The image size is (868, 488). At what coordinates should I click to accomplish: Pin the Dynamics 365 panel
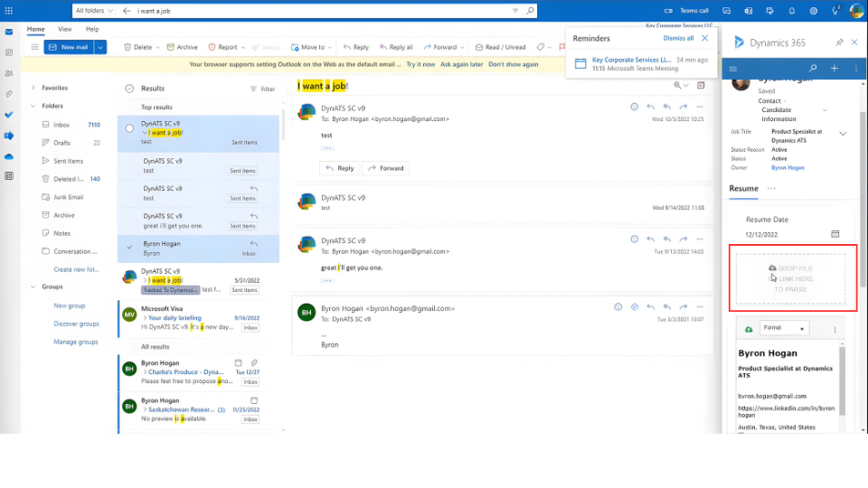tap(839, 42)
